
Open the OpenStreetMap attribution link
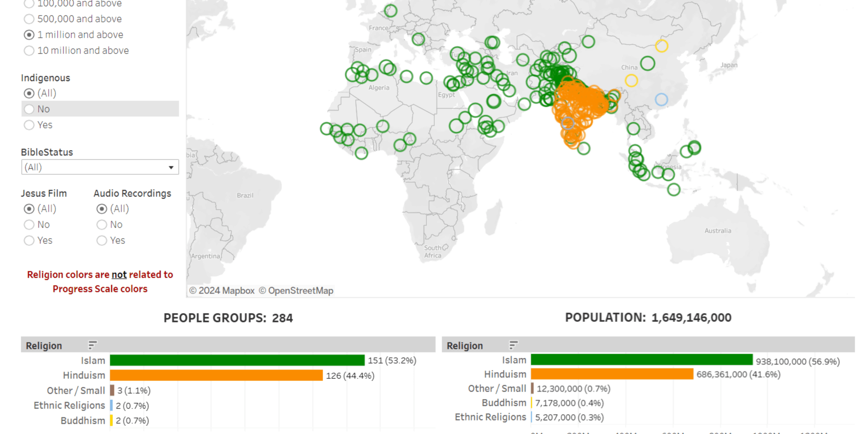point(296,291)
